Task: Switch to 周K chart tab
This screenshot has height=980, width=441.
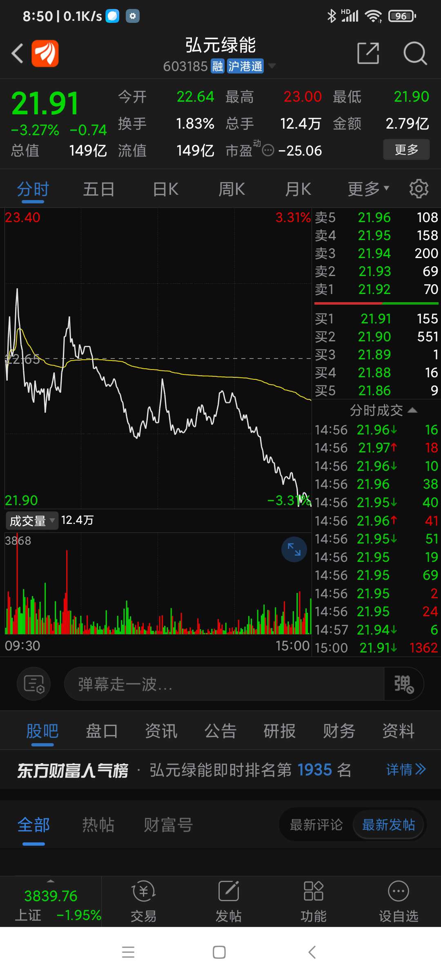Action: pos(232,189)
